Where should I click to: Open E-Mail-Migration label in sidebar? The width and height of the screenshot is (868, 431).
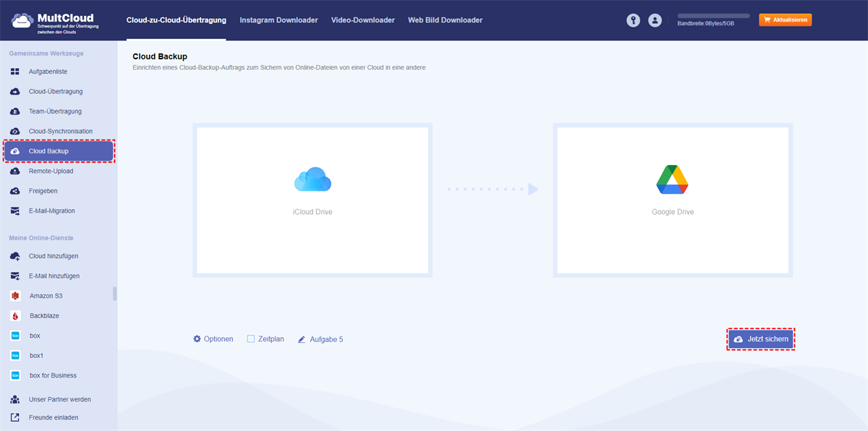(51, 211)
